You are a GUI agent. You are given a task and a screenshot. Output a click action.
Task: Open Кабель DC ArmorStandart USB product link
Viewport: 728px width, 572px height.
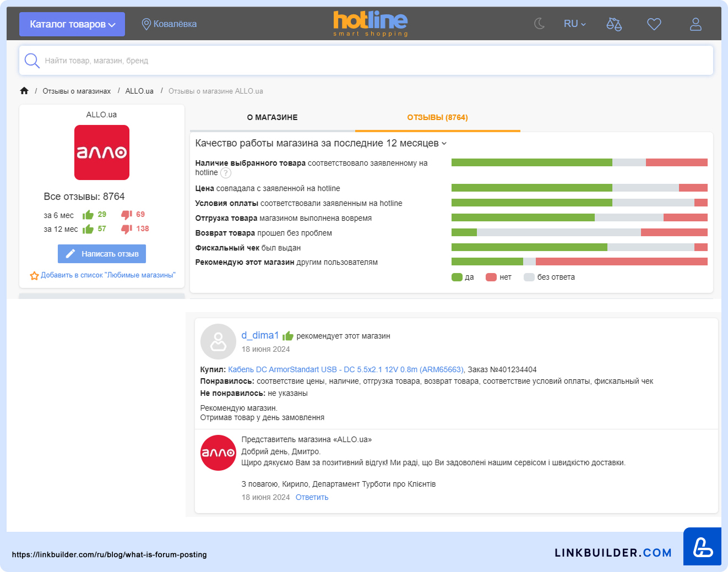346,369
